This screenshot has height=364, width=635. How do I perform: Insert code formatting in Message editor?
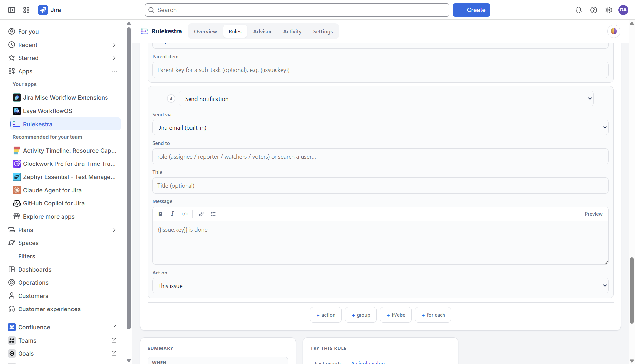185,214
